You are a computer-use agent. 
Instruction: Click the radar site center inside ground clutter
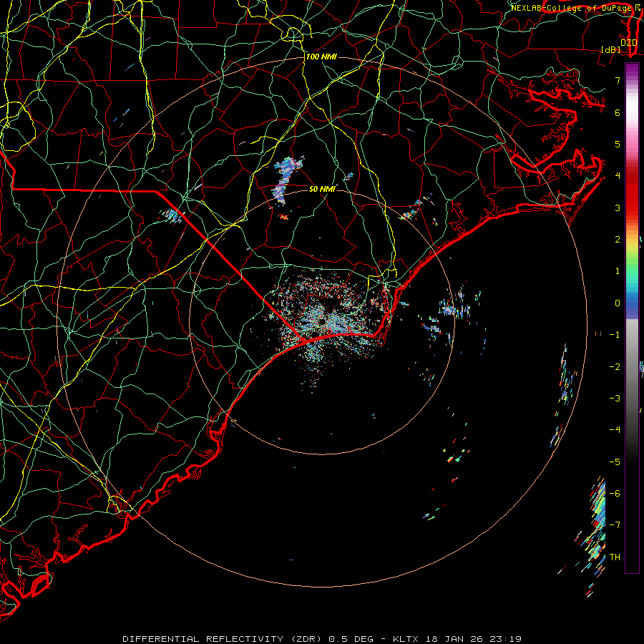point(321,321)
